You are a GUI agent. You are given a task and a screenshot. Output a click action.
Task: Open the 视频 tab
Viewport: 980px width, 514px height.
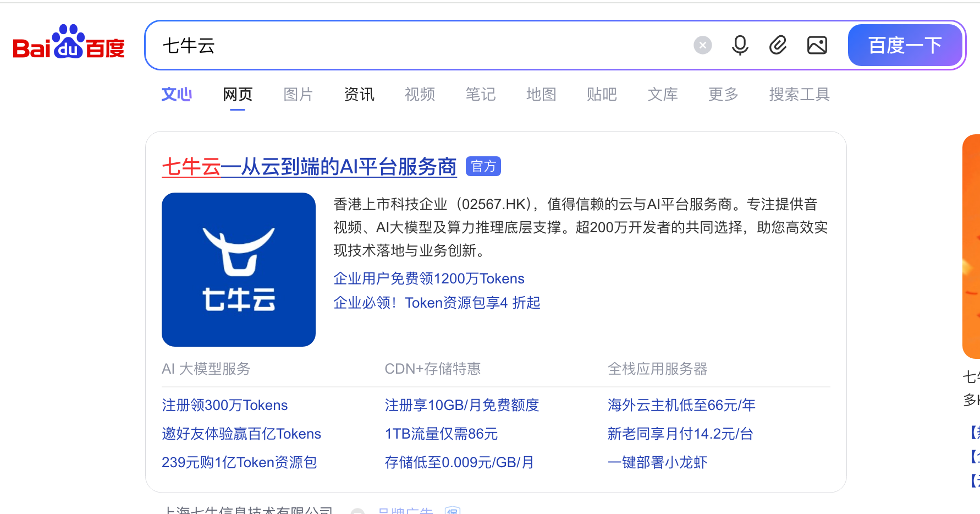420,94
